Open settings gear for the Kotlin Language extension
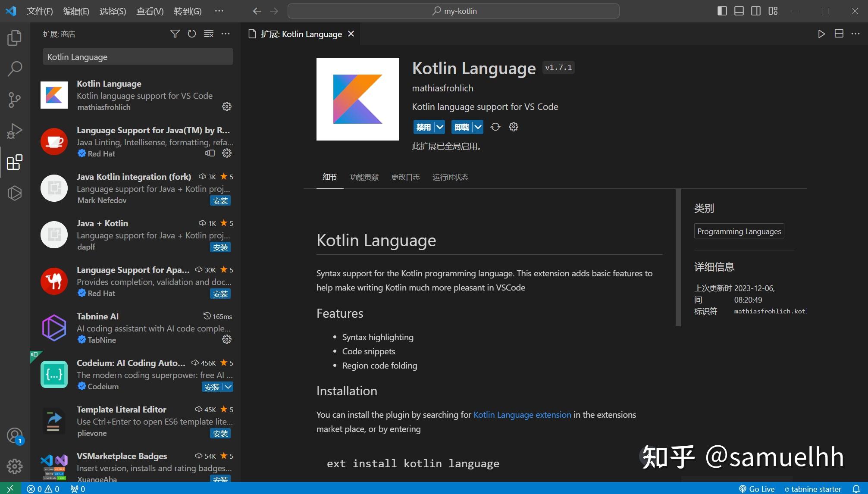Viewport: 868px width, 494px height. click(227, 106)
